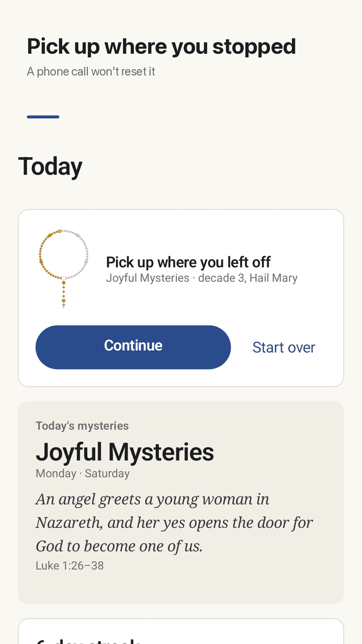The image size is (362, 644).
Task: Open the Today's mysteries label
Action: coord(82,426)
